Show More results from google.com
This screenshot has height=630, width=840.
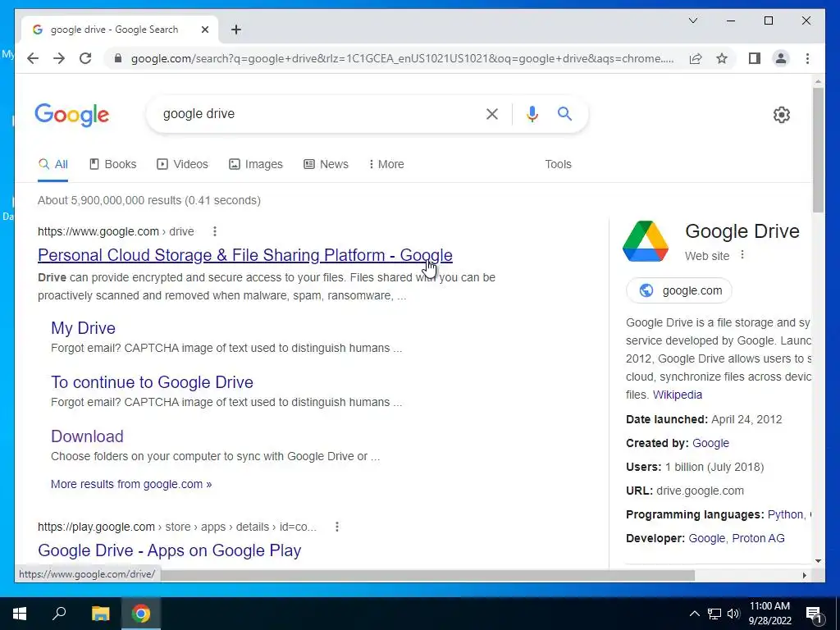point(131,484)
